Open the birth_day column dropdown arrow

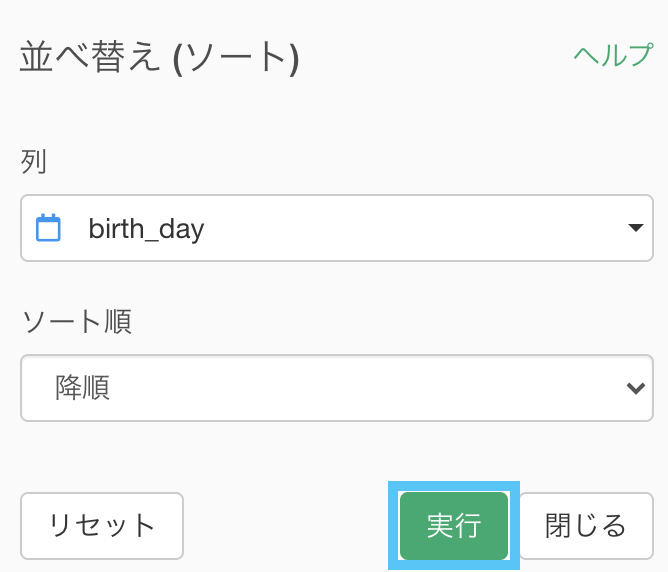(636, 228)
